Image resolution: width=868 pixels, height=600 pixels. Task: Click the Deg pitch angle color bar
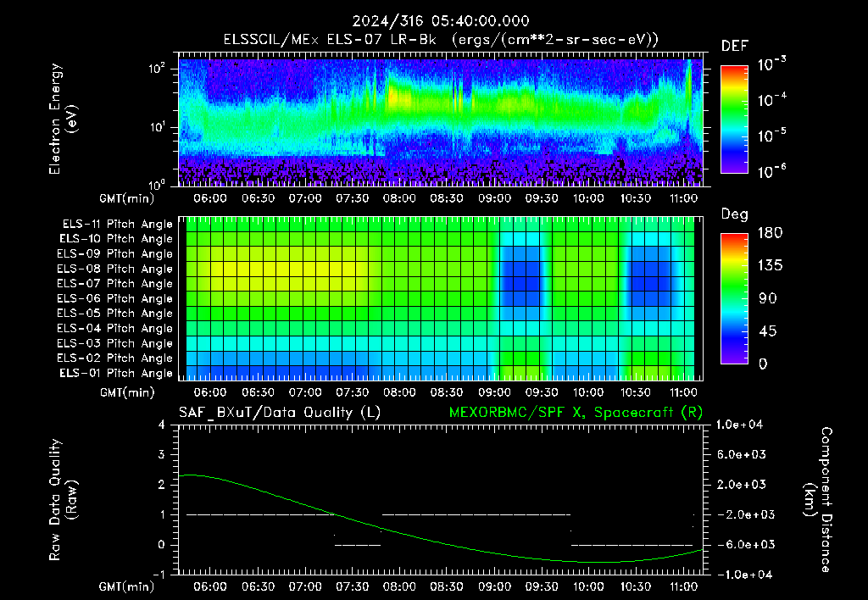pyautogui.click(x=734, y=299)
